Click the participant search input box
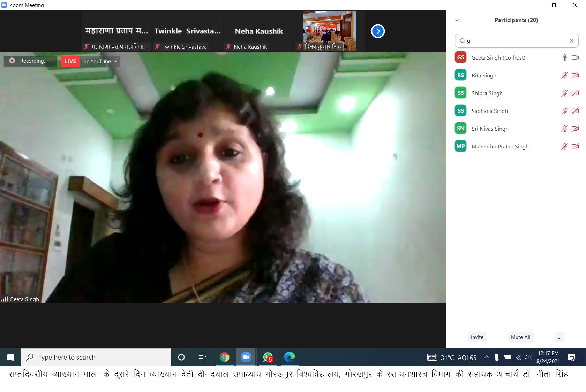 [x=517, y=41]
